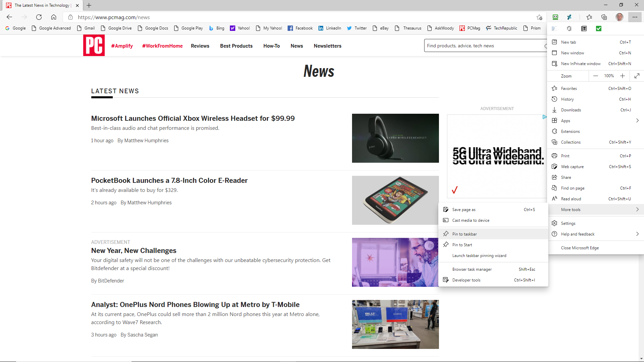Click the green checkmark extension icon
Image resolution: width=644 pixels, height=362 pixels.
599,29
